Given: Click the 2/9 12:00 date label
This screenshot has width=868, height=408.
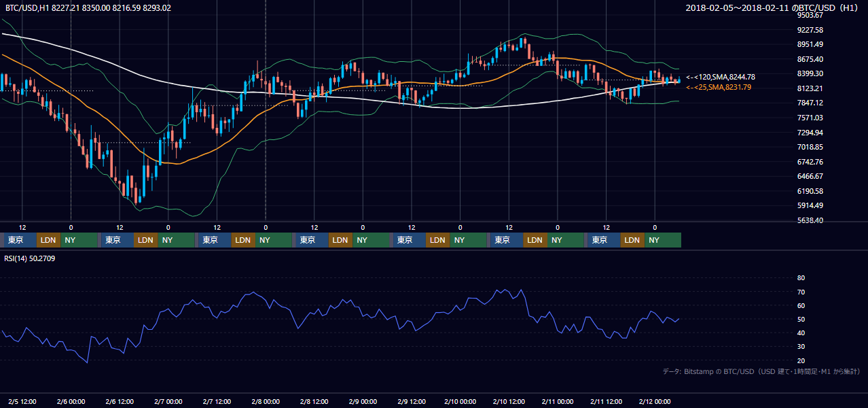Looking at the screenshot, I should tap(412, 401).
